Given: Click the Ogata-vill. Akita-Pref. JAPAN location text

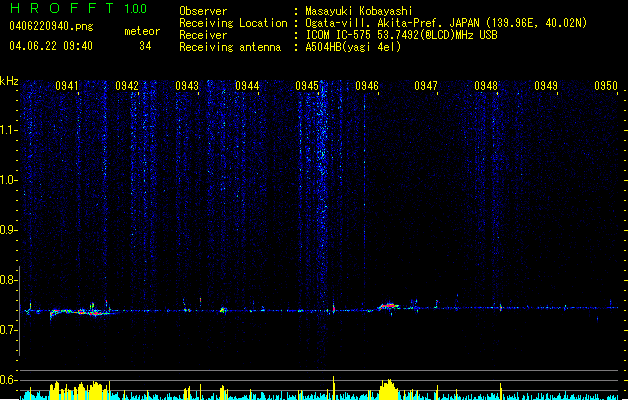Looking at the screenshot, I should (446, 23).
